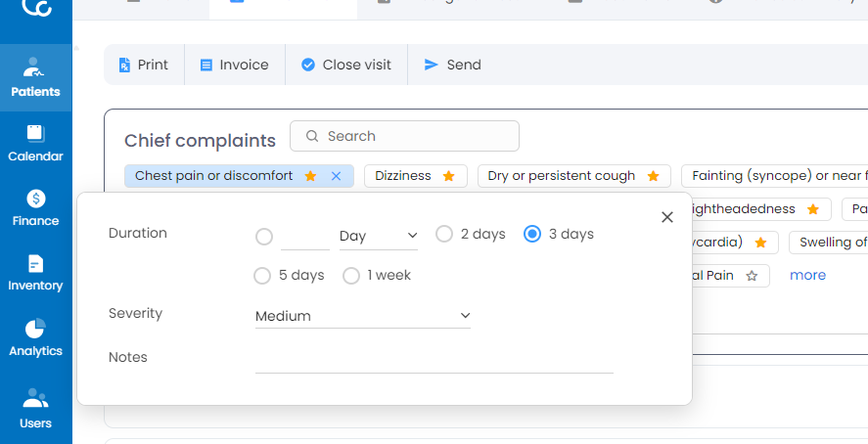Open the Day unit dropdown
The height and width of the screenshot is (444, 868).
point(378,236)
